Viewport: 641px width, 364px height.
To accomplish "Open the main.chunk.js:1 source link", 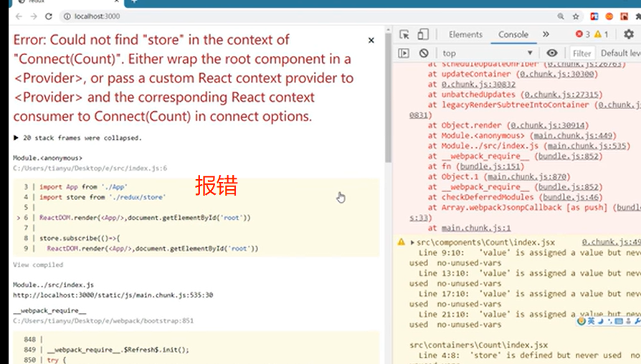I will click(x=476, y=228).
